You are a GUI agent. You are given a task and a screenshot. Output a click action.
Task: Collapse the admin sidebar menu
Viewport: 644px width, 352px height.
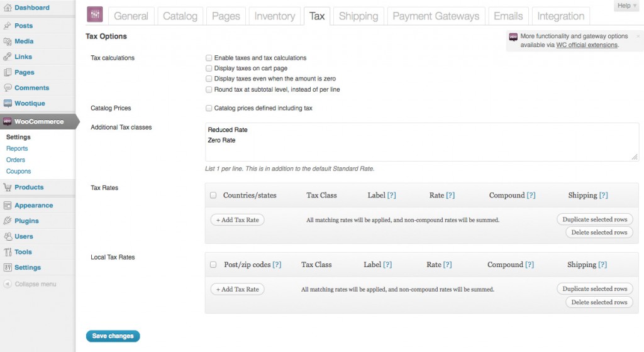click(30, 284)
